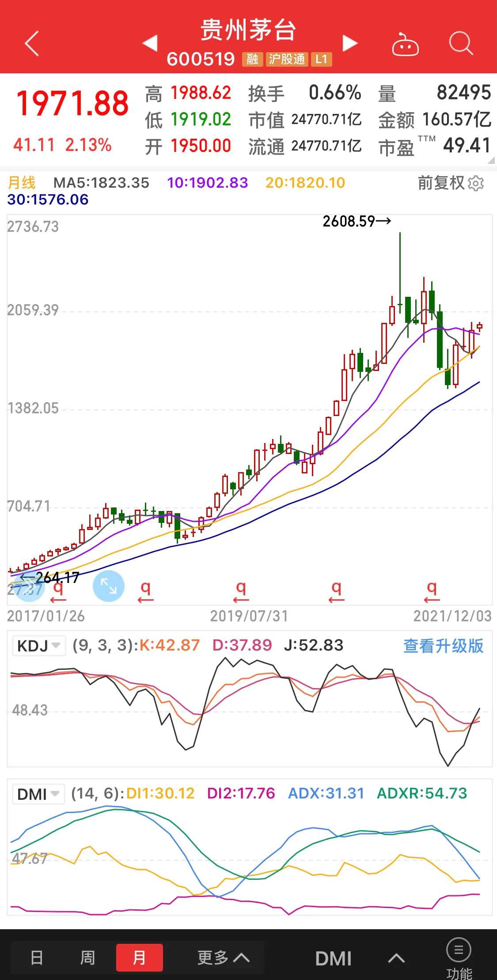Expand the 更多 period options

224,957
